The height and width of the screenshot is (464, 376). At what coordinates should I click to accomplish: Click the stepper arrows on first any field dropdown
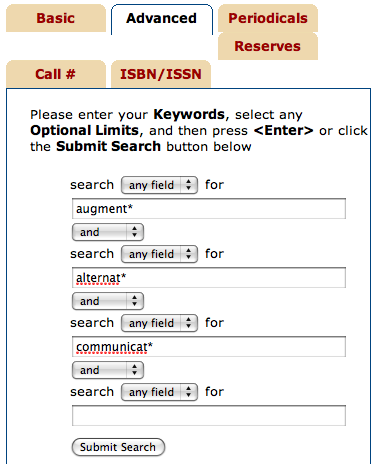[x=189, y=185]
